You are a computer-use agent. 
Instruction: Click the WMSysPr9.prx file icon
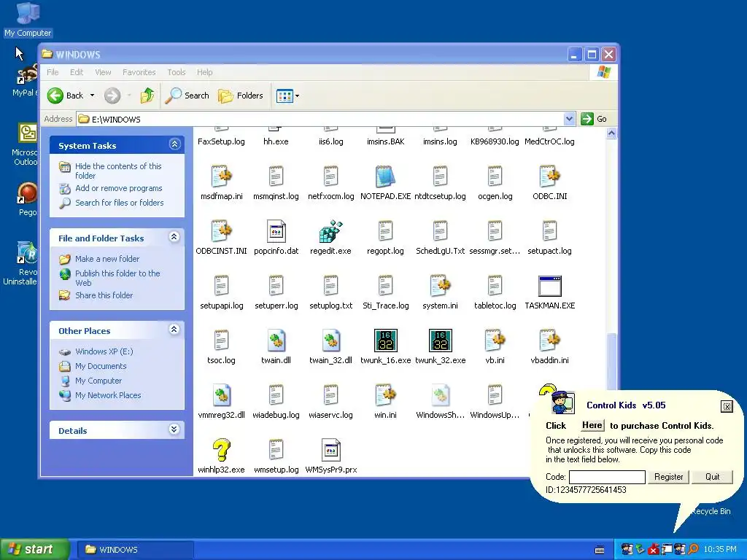[x=330, y=450]
